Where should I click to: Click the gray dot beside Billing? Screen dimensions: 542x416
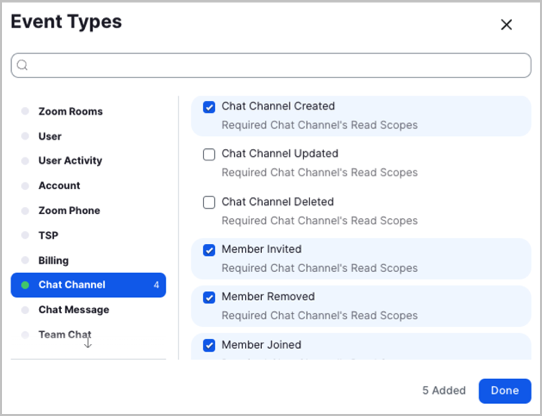tap(25, 260)
